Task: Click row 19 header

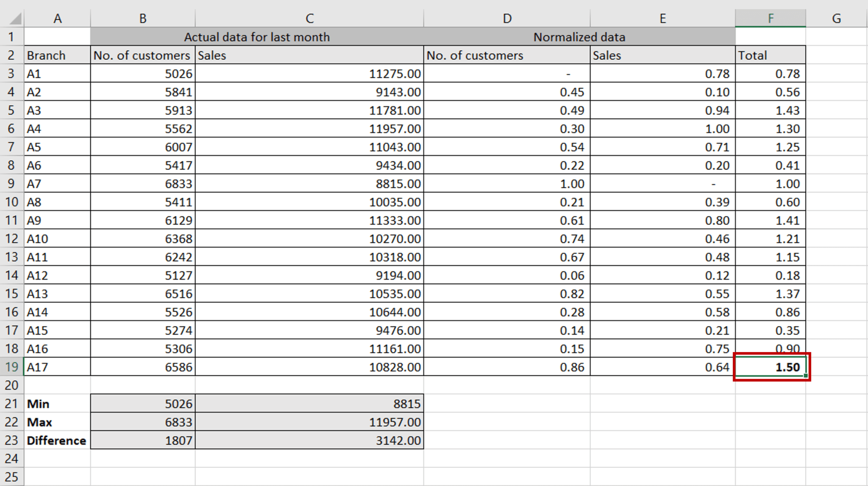Action: (x=11, y=367)
